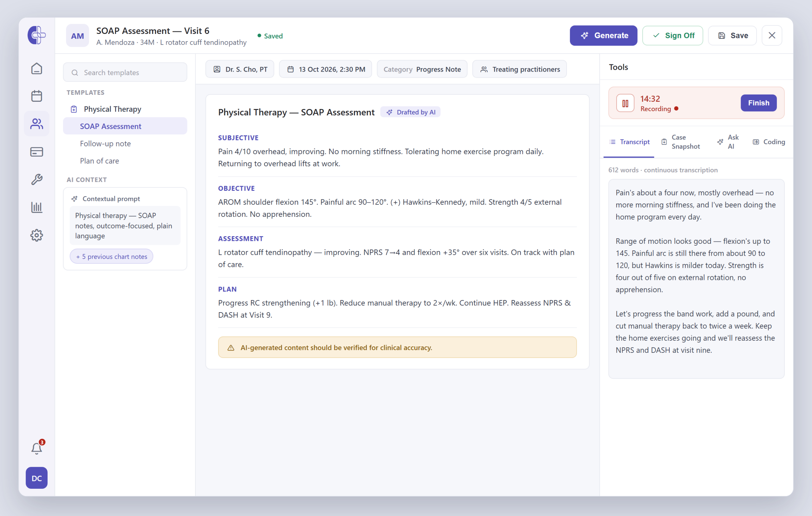Viewport: 812px width, 516px height.
Task: Switch to the Ask AI tab
Action: click(x=728, y=142)
